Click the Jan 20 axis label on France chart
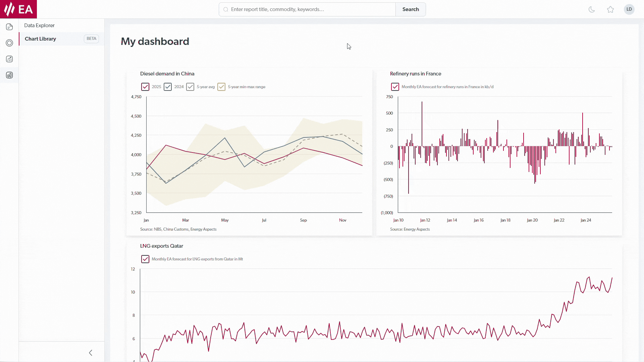Image resolution: width=644 pixels, height=362 pixels. click(x=532, y=220)
